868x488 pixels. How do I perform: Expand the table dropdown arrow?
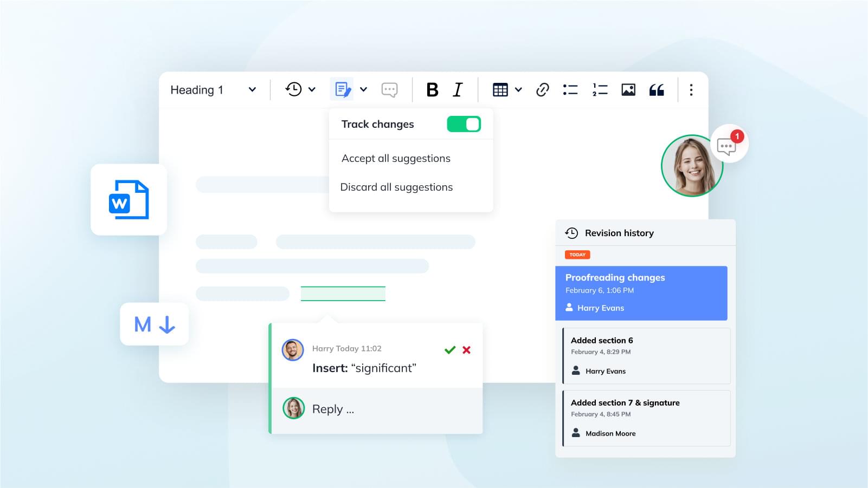(x=519, y=90)
